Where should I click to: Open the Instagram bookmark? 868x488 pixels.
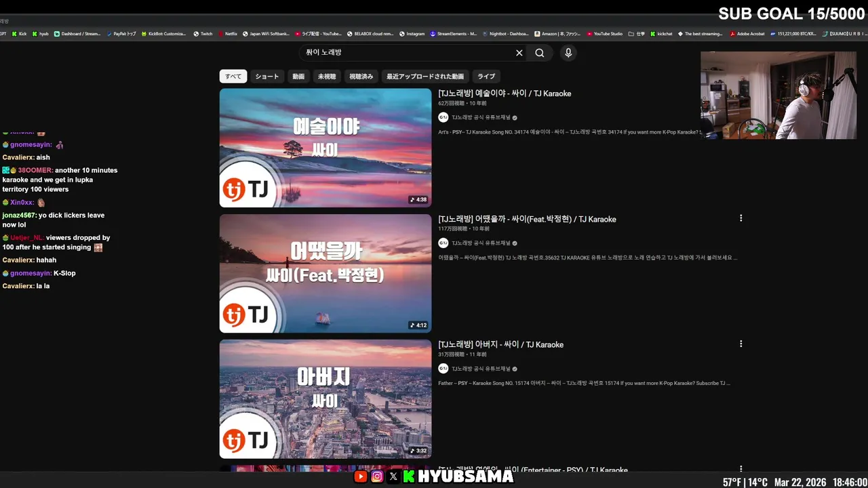pyautogui.click(x=412, y=33)
